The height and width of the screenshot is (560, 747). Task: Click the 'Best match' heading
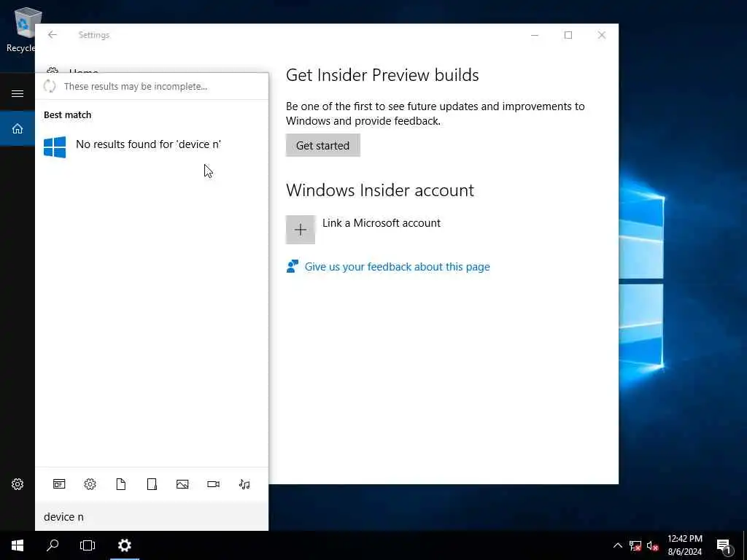pos(67,114)
